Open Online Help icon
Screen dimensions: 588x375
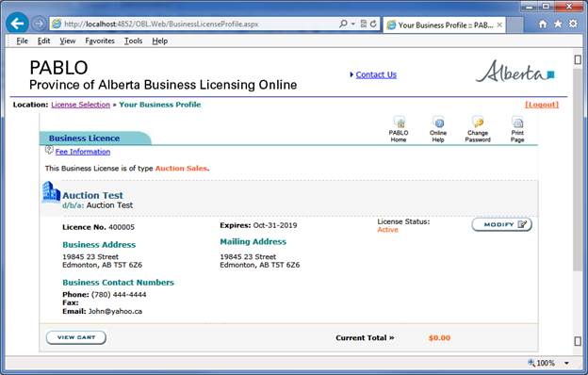pos(438,129)
